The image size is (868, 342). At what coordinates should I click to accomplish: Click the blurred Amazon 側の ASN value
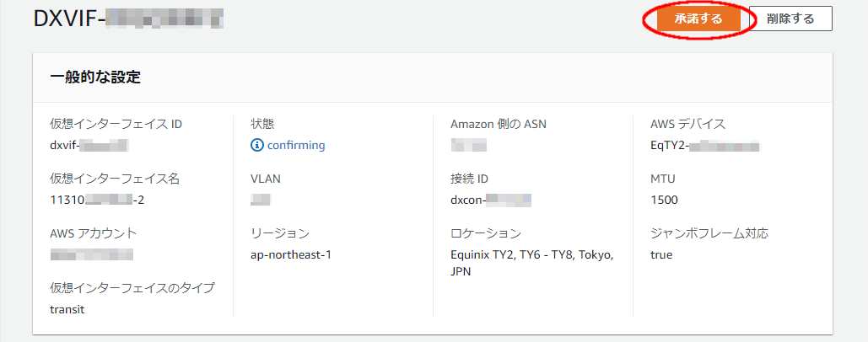(469, 145)
